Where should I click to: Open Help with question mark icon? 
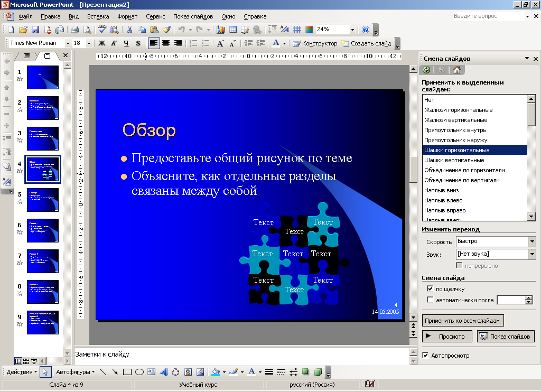pyautogui.click(x=366, y=30)
